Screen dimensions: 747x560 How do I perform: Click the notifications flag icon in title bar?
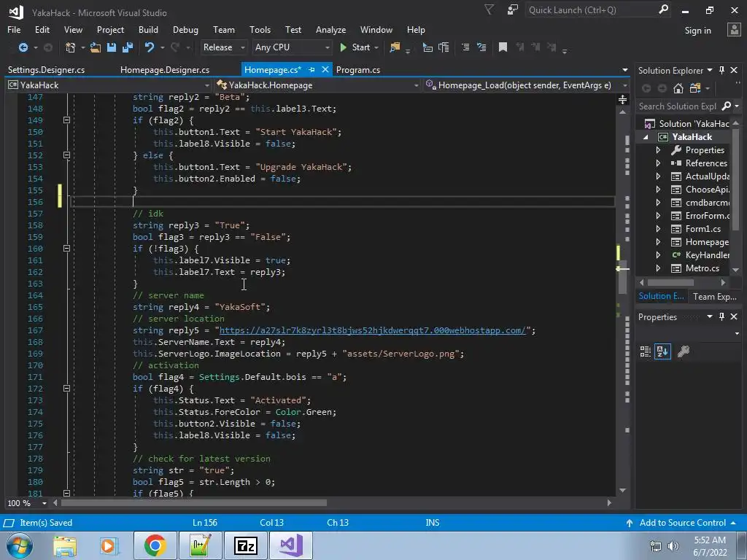pos(489,9)
